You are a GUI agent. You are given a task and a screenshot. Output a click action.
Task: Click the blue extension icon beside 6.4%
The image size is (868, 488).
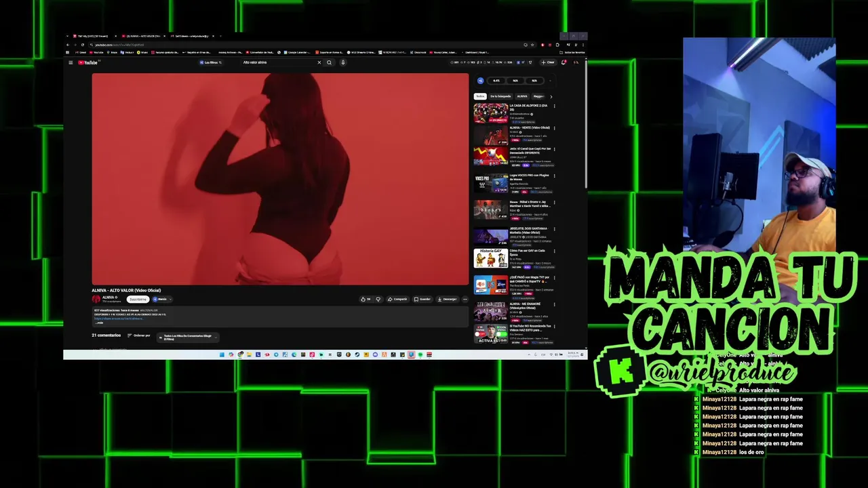[481, 81]
